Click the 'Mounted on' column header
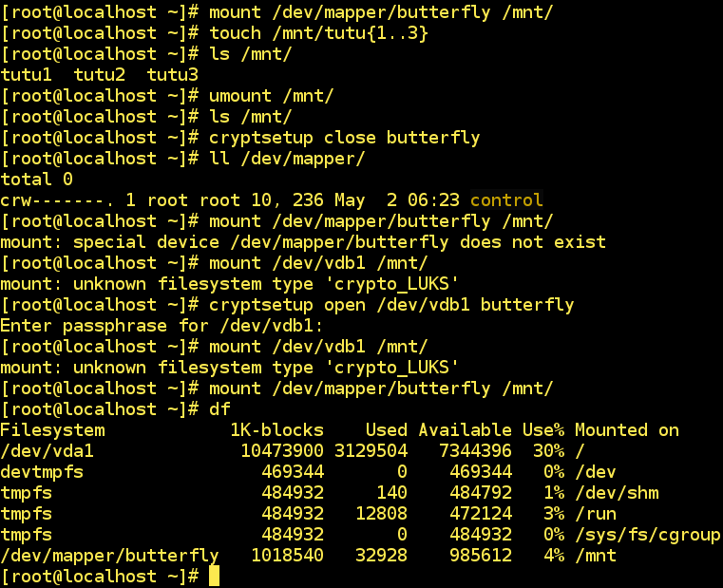Screen dimensions: 723x588 click(626, 429)
